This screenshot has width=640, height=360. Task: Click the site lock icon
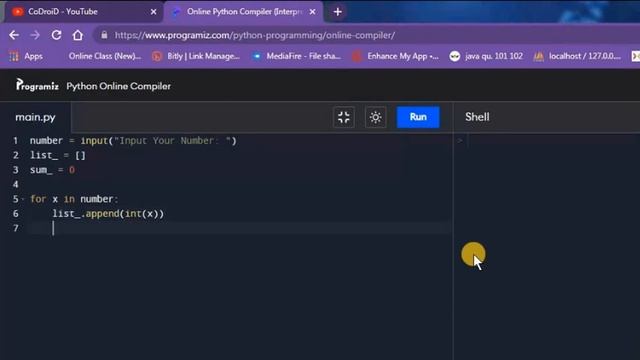pyautogui.click(x=104, y=35)
